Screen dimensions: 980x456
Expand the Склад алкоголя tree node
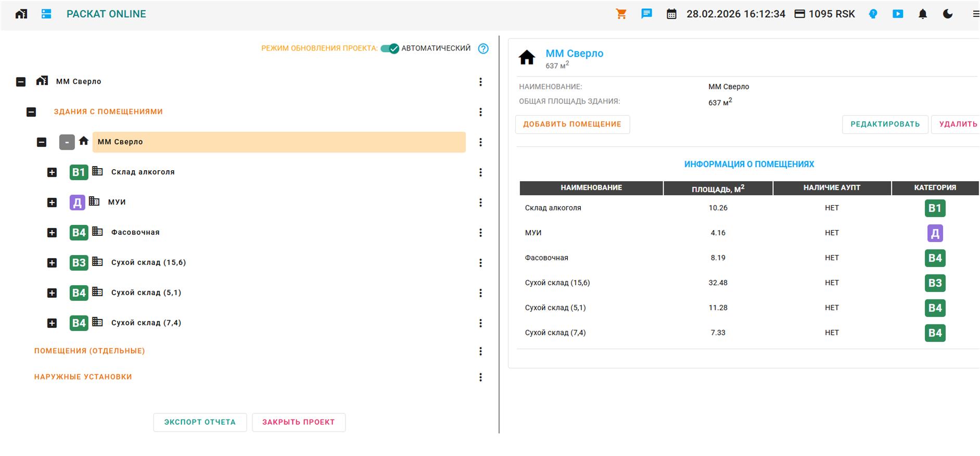point(52,172)
